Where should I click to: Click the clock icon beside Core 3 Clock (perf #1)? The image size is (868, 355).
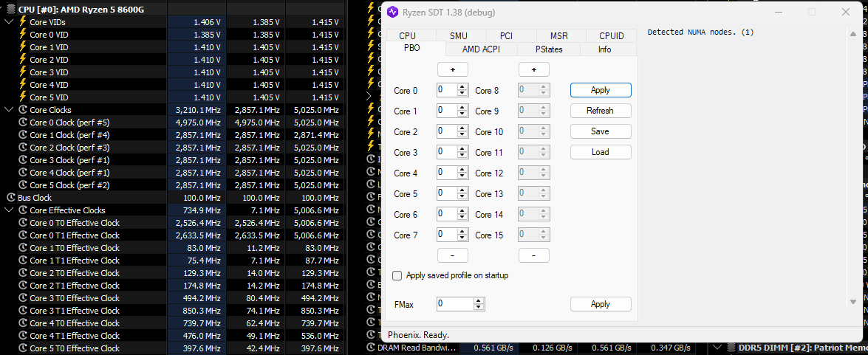click(x=23, y=160)
